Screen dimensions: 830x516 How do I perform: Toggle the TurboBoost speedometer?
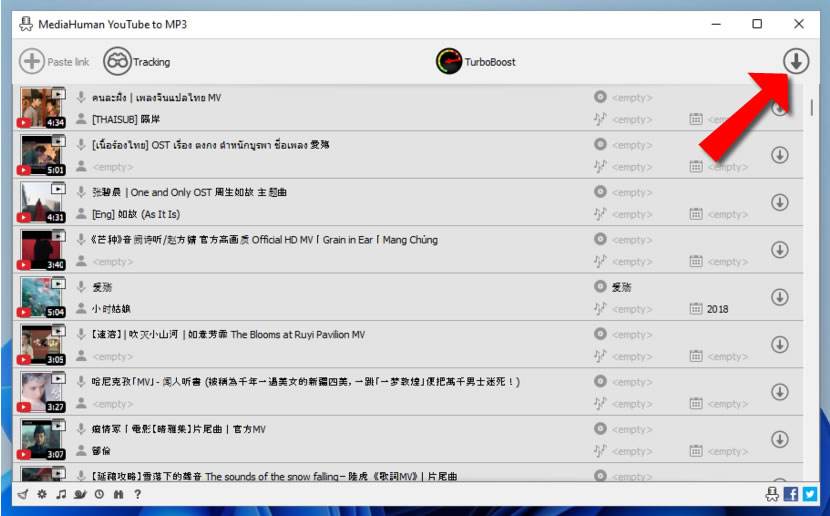[x=449, y=61]
